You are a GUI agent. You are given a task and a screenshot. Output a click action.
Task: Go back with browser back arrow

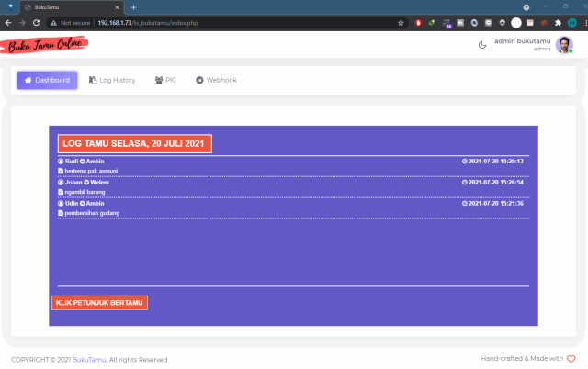[x=8, y=23]
